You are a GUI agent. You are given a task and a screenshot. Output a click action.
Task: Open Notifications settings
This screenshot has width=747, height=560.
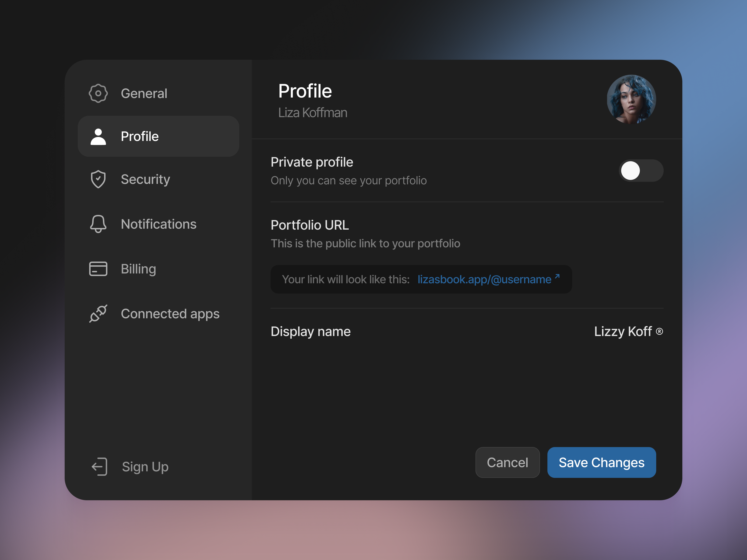pos(158,224)
